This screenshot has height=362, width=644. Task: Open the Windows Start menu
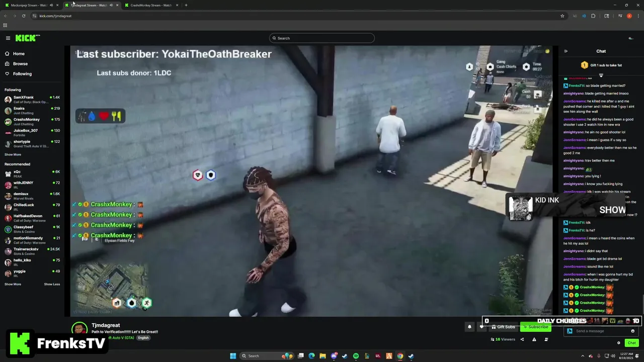click(233, 356)
